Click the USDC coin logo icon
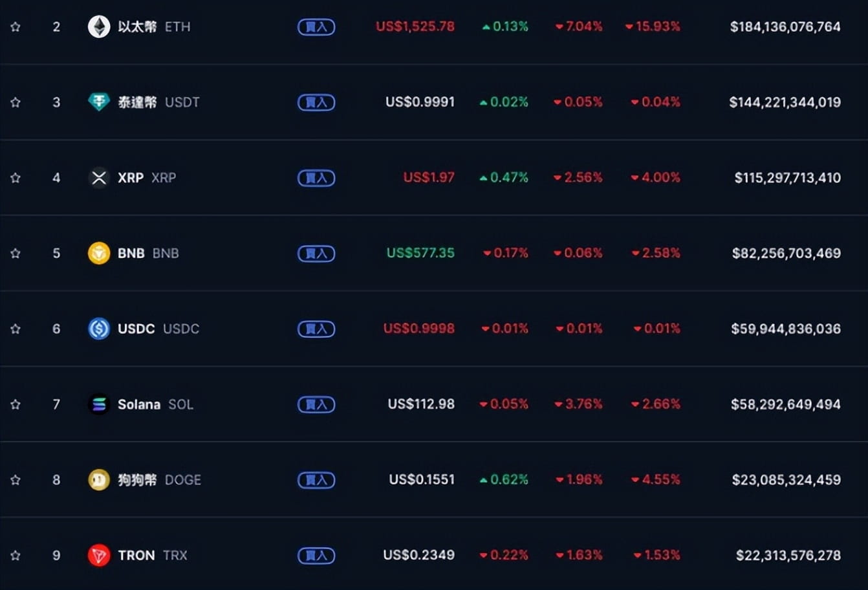 coord(99,329)
